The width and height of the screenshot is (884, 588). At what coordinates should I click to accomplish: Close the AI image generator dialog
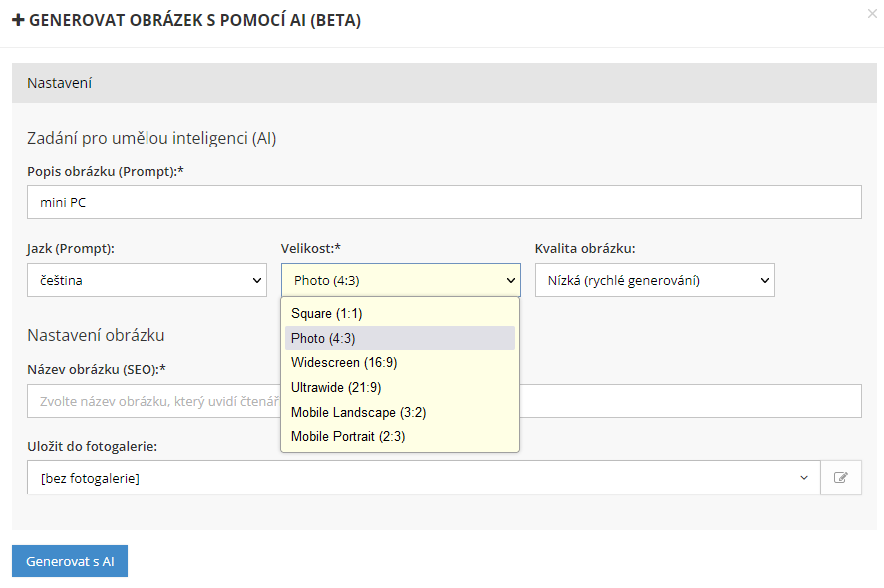pos(873,13)
